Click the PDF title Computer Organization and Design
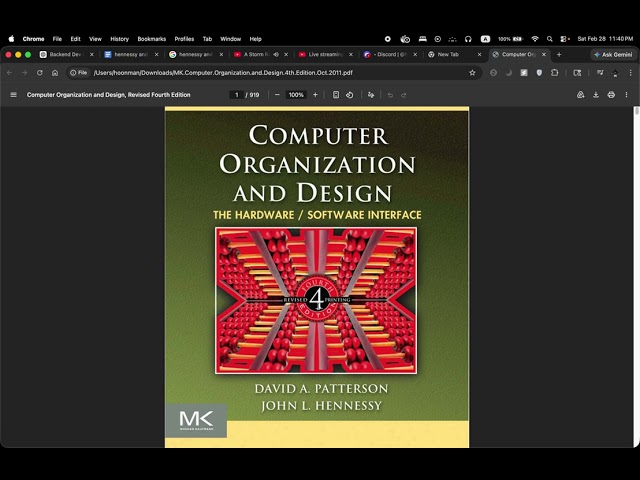 [109, 95]
